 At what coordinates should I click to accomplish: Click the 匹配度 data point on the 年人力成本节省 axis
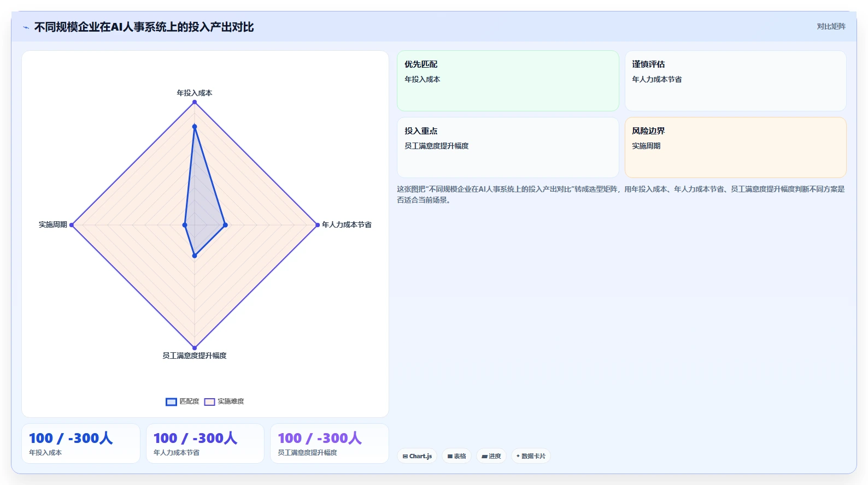tap(225, 225)
